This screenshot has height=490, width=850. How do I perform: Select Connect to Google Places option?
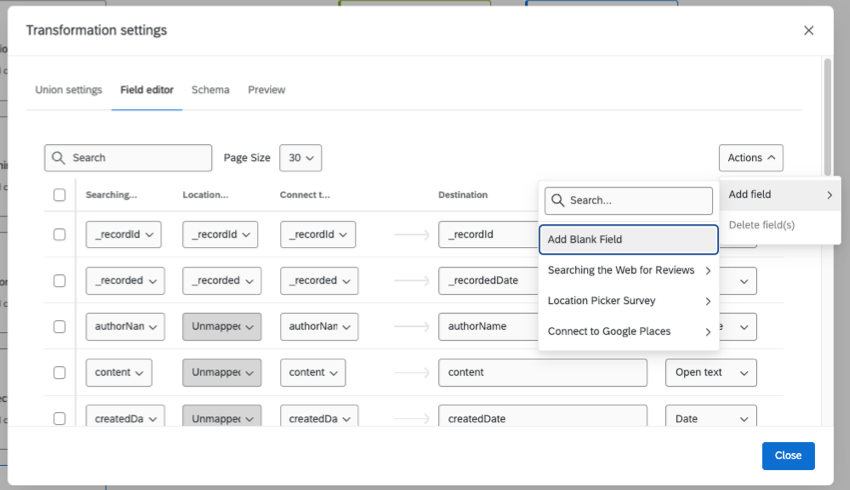click(x=629, y=332)
